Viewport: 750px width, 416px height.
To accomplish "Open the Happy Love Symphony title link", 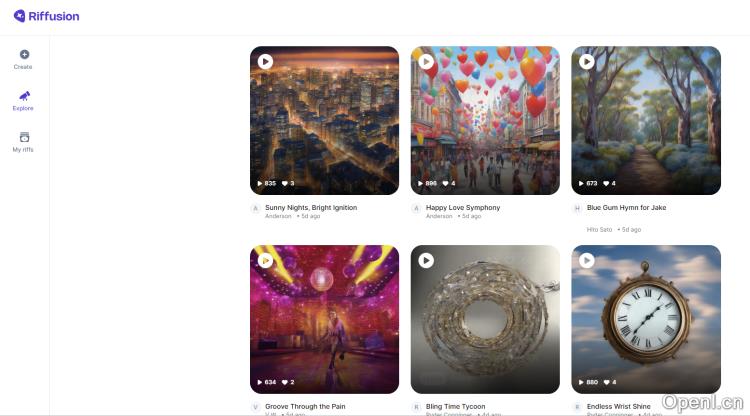I will [463, 208].
